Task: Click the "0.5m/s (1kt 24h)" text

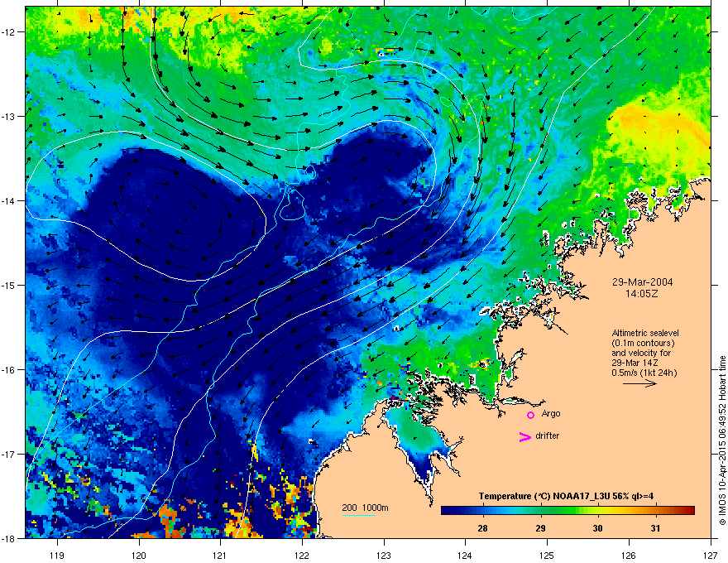Action: 644,373
